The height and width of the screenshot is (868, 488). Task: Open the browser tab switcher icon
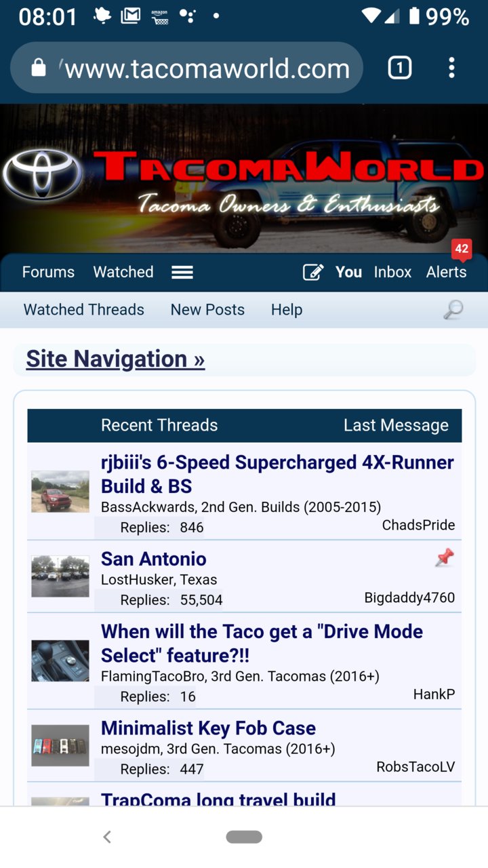pyautogui.click(x=399, y=68)
